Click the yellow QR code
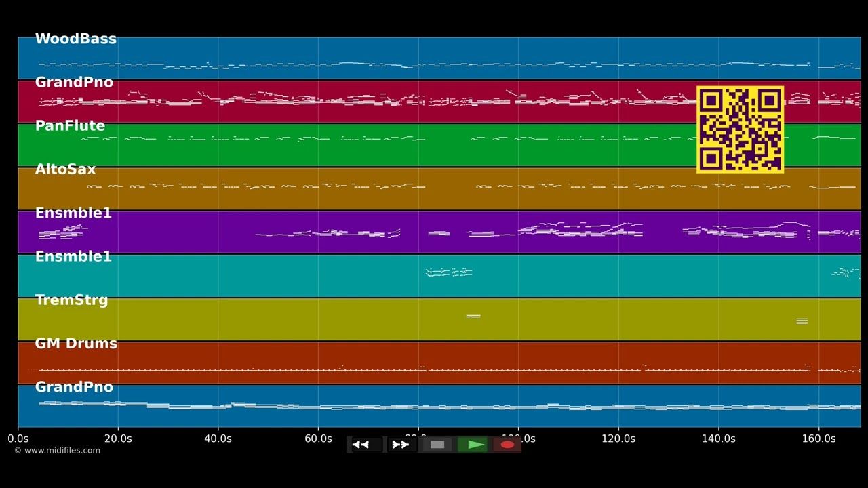The height and width of the screenshot is (488, 868). (741, 129)
